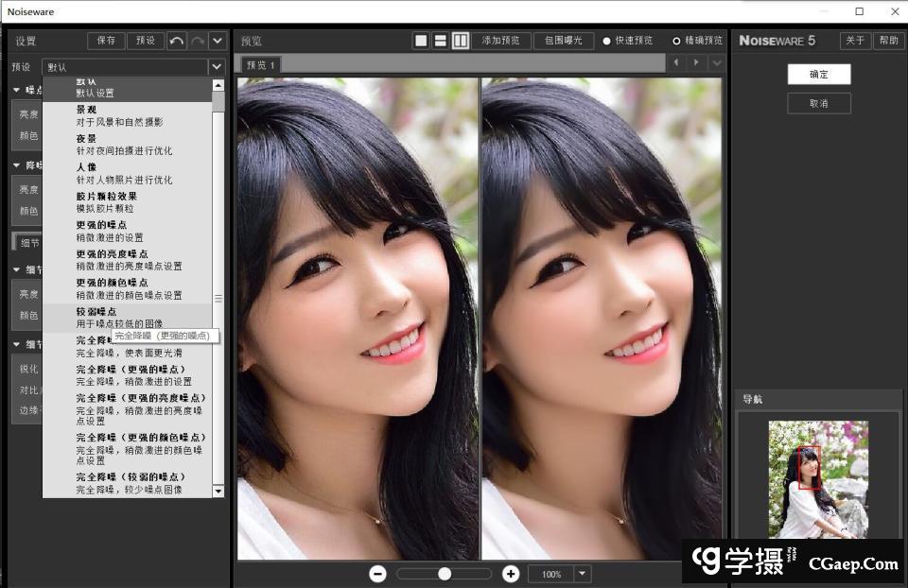This screenshot has height=588, width=908.
Task: Click the 添加预览 button
Action: point(500,41)
